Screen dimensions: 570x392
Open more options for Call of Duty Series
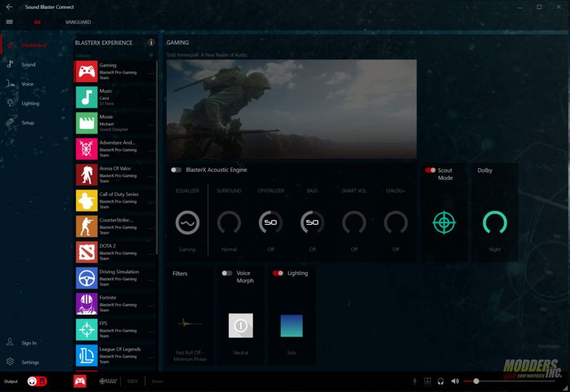(x=151, y=203)
